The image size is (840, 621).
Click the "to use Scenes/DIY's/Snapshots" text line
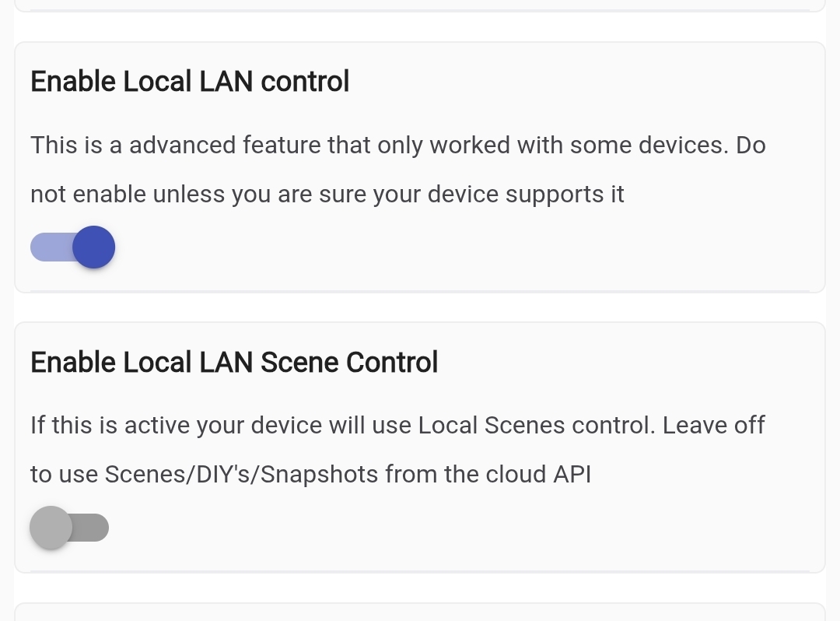click(310, 475)
